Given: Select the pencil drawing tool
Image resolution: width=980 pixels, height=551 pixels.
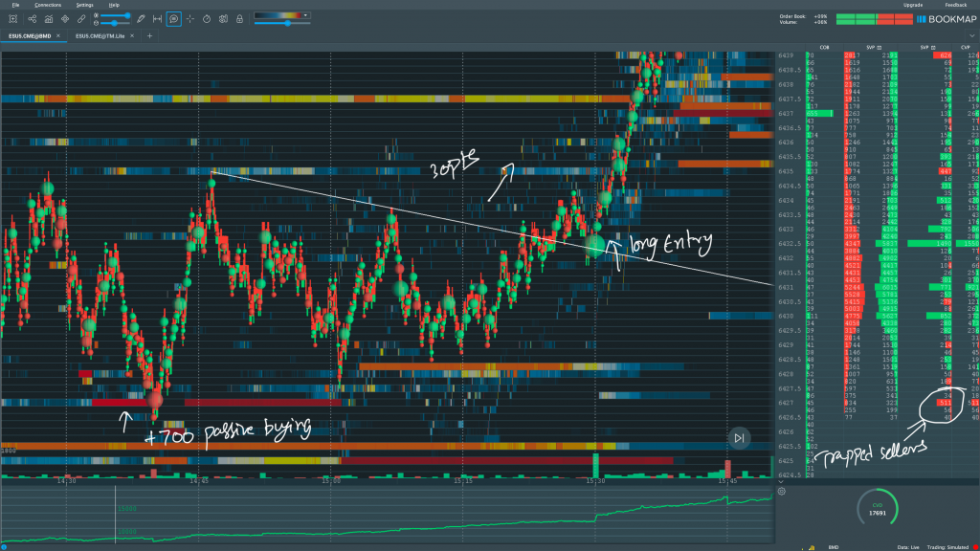Looking at the screenshot, I should coord(141,18).
